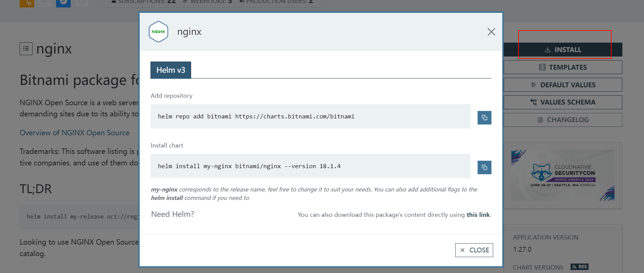The image size is (644, 273).
Task: Open VALUES SCHEMA
Action: [563, 102]
